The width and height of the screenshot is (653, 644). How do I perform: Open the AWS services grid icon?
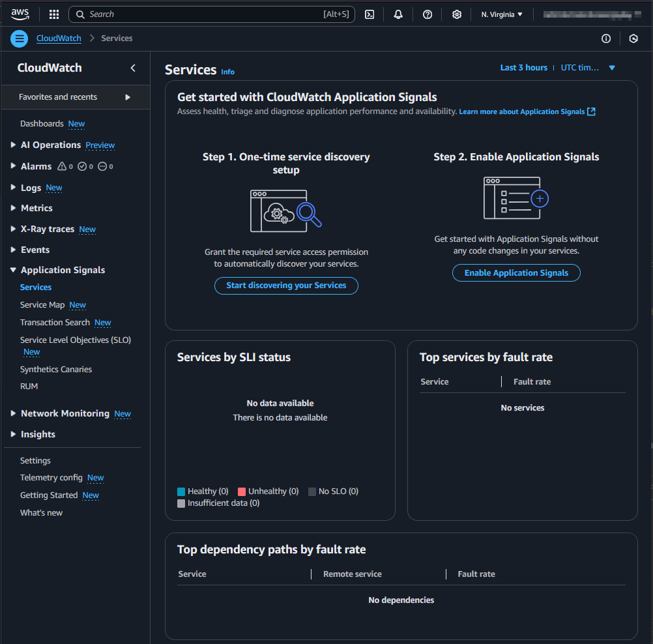pos(53,14)
